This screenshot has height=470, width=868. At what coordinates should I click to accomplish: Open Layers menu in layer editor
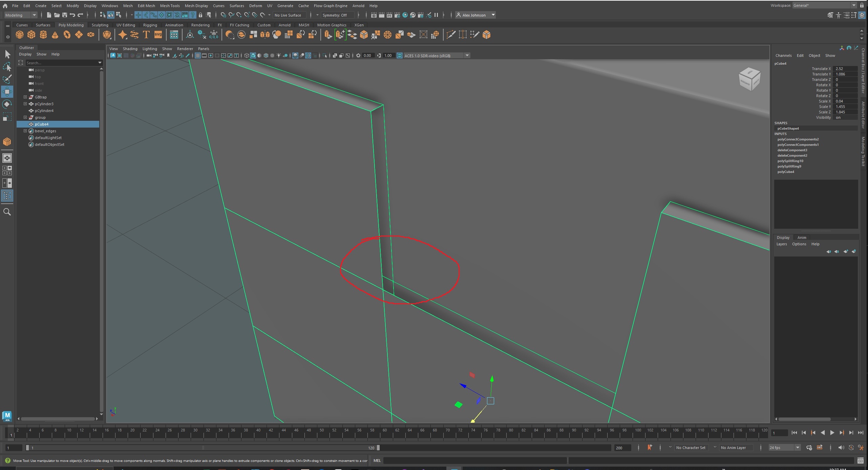[782, 244]
